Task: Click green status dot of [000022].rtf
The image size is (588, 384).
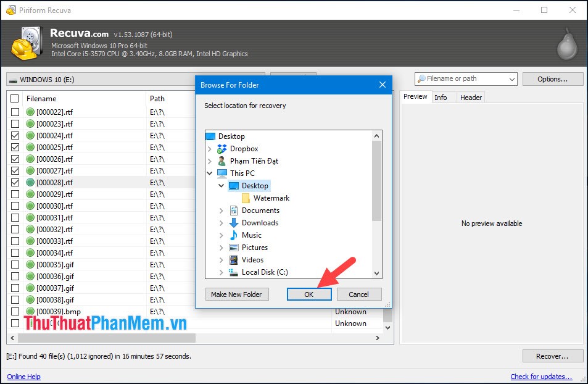Action: 30,112
